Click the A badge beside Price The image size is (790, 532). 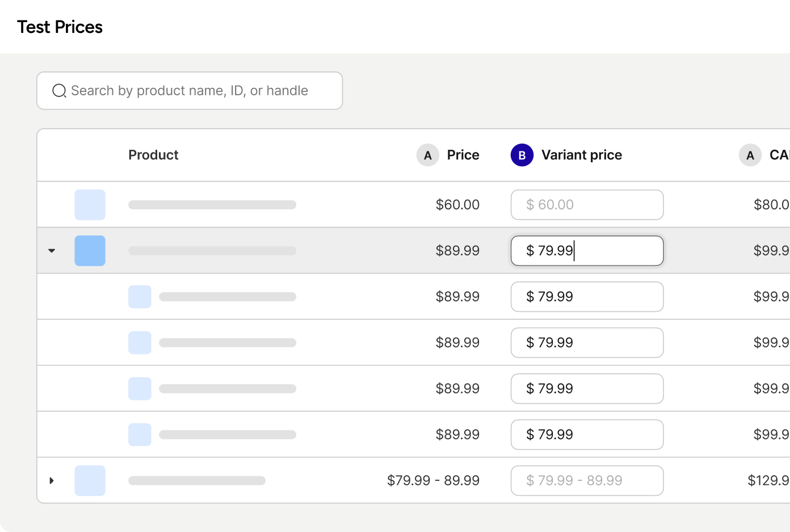[427, 155]
